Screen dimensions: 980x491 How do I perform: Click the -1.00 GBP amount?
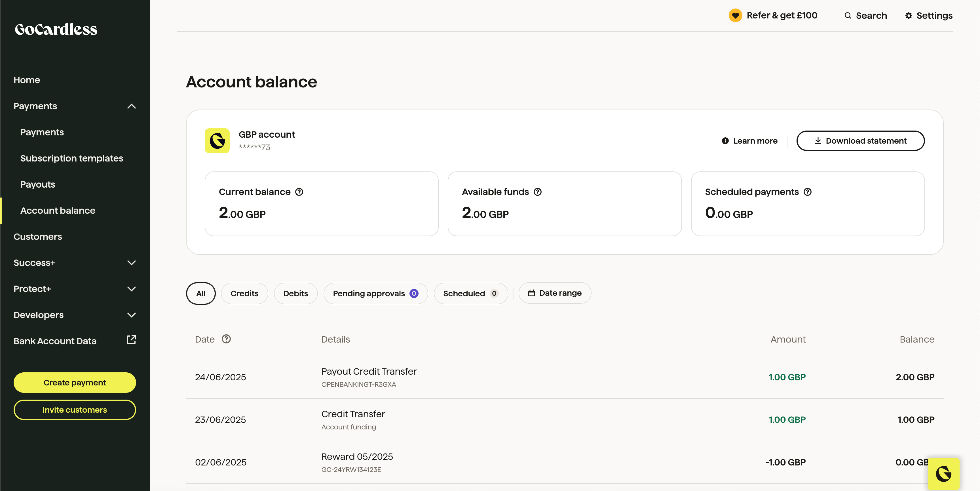tap(785, 462)
